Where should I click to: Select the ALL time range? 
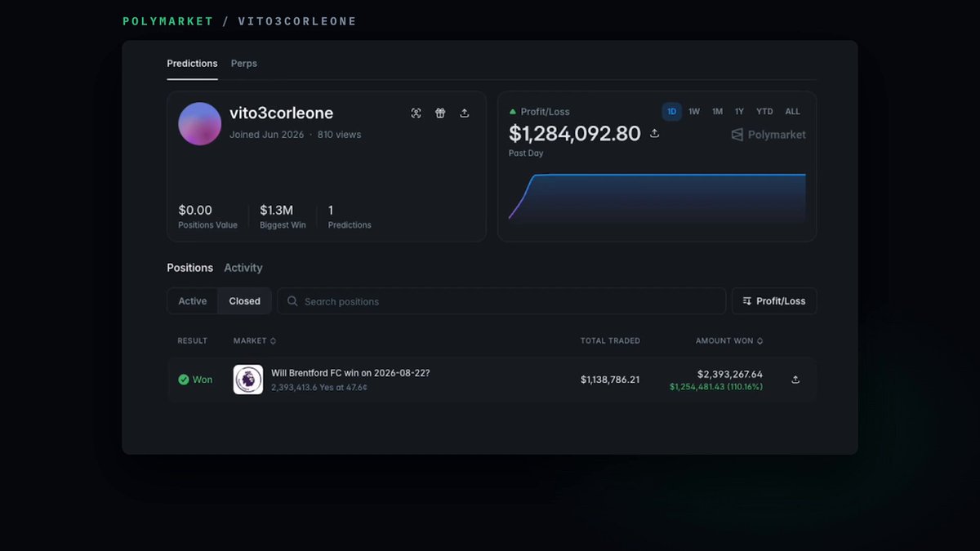pos(792,112)
